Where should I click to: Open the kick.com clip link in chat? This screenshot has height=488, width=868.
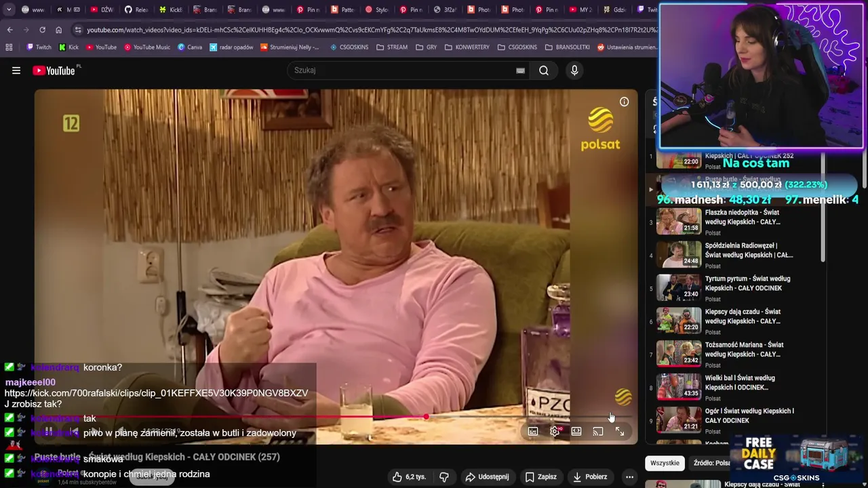156,393
